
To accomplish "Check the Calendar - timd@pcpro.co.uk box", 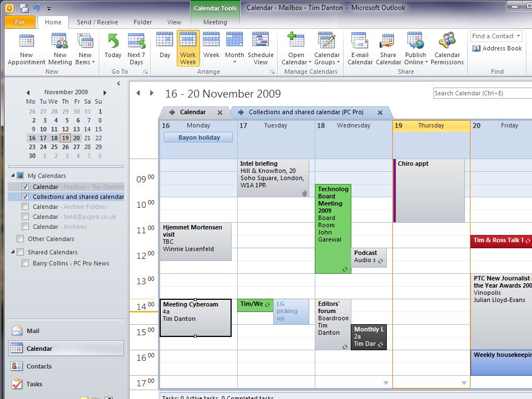I will point(25,217).
